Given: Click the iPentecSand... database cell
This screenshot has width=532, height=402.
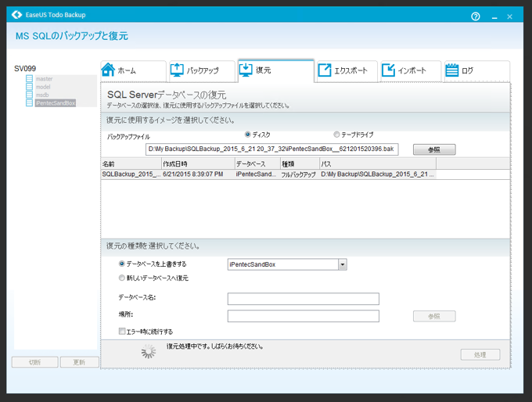Looking at the screenshot, I should [257, 174].
